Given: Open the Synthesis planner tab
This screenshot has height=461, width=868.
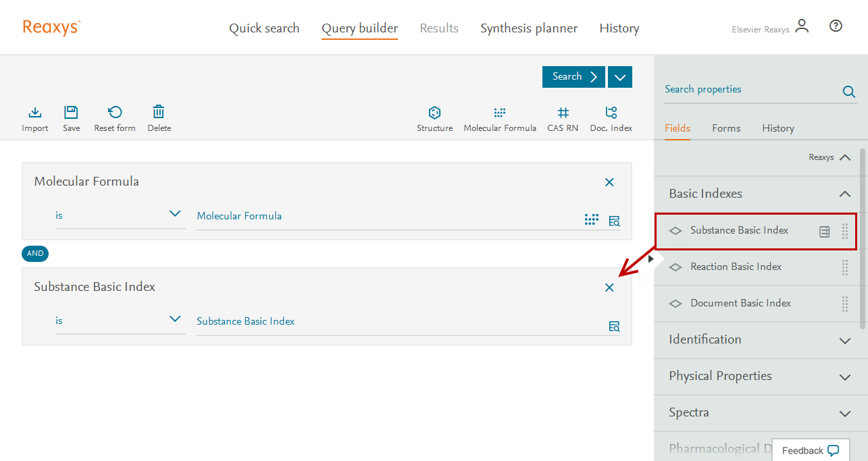Looking at the screenshot, I should 529,28.
